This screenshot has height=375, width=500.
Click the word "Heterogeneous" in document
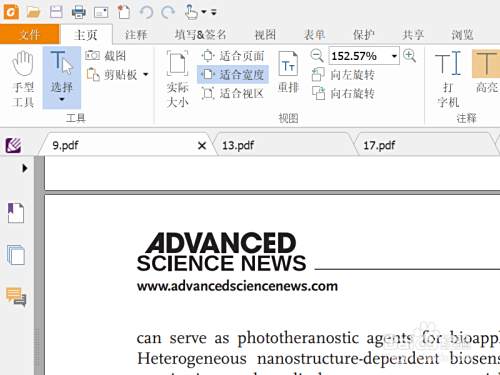pos(192,359)
